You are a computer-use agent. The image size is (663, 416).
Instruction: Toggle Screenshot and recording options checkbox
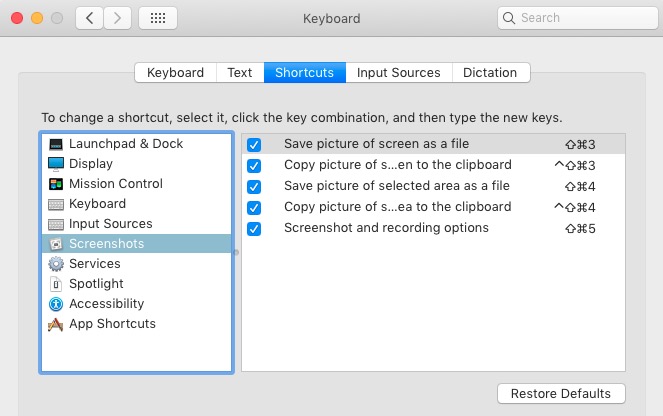254,228
